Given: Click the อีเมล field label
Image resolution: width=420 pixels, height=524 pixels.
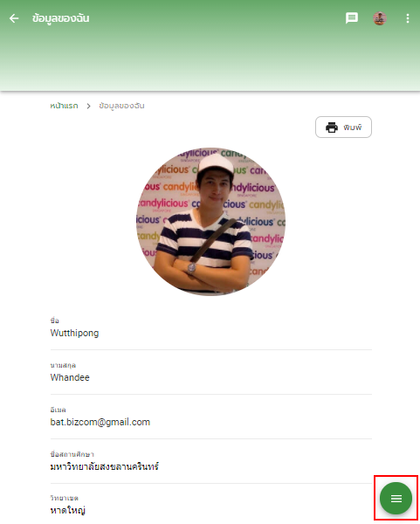Looking at the screenshot, I should pyautogui.click(x=59, y=410).
